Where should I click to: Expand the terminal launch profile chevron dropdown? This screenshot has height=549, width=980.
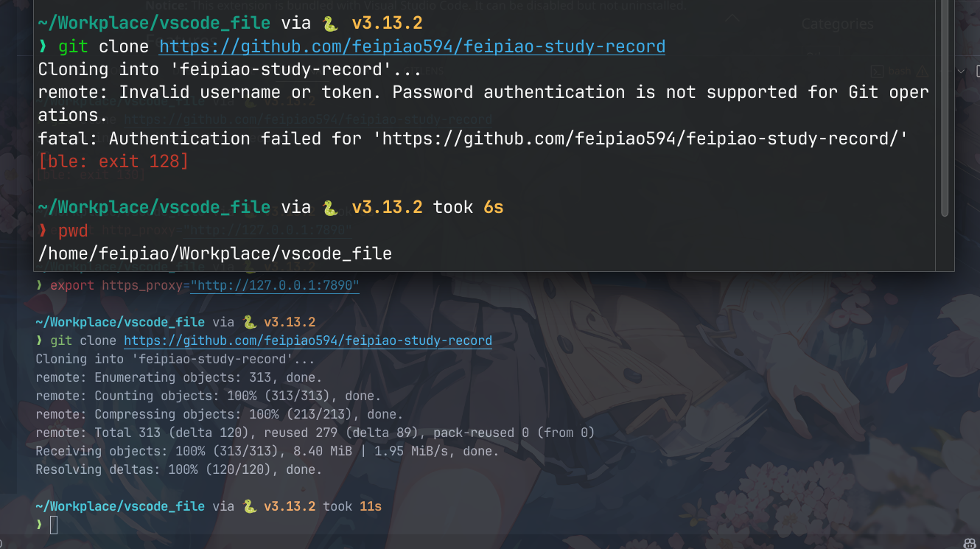point(961,71)
